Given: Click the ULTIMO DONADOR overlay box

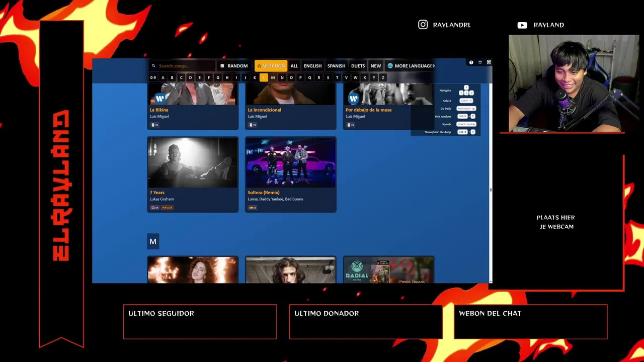Looking at the screenshot, I should pos(366,322).
